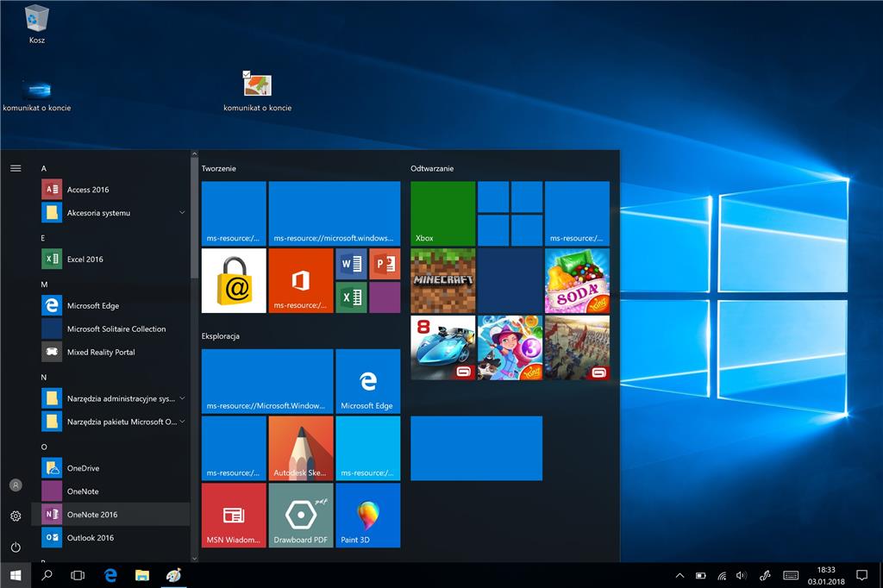Open the small purple OneNote tile
Screen dimensions: 883x588
tap(385, 297)
